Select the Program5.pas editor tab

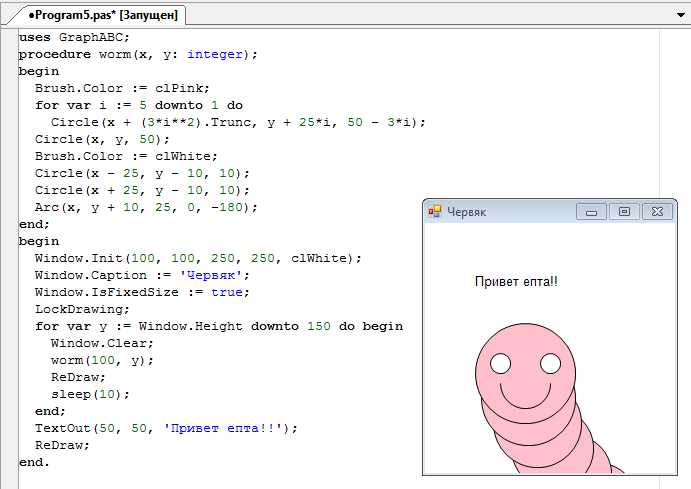102,15
